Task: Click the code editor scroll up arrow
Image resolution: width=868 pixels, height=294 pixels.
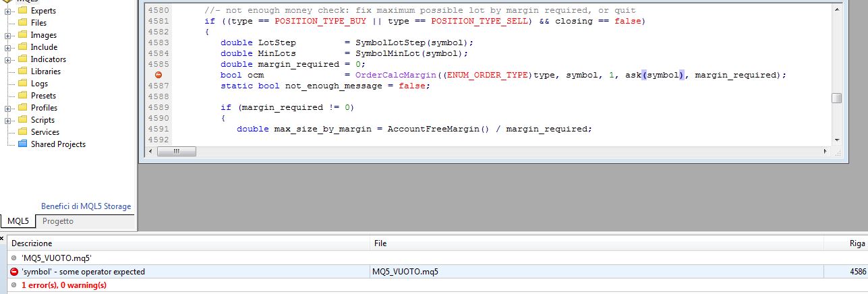Action: 836,10
